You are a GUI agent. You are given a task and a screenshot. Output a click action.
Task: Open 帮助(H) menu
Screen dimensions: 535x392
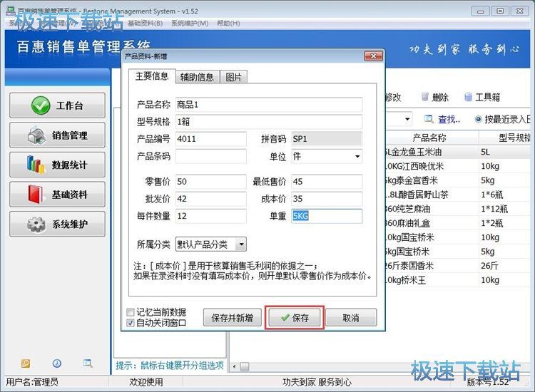[x=228, y=24]
